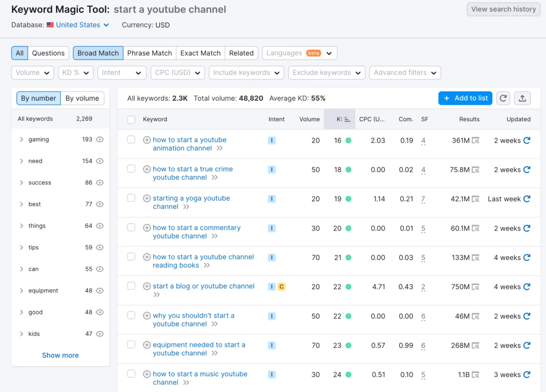This screenshot has height=392, width=546.
Task: Check the select-all keywords checkbox in header
Action: [131, 120]
